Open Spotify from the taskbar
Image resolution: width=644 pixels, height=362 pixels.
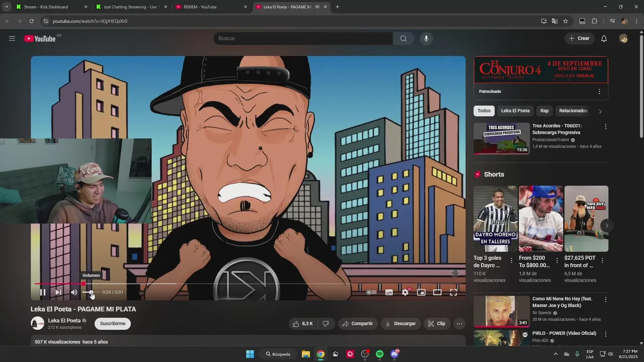click(380, 354)
